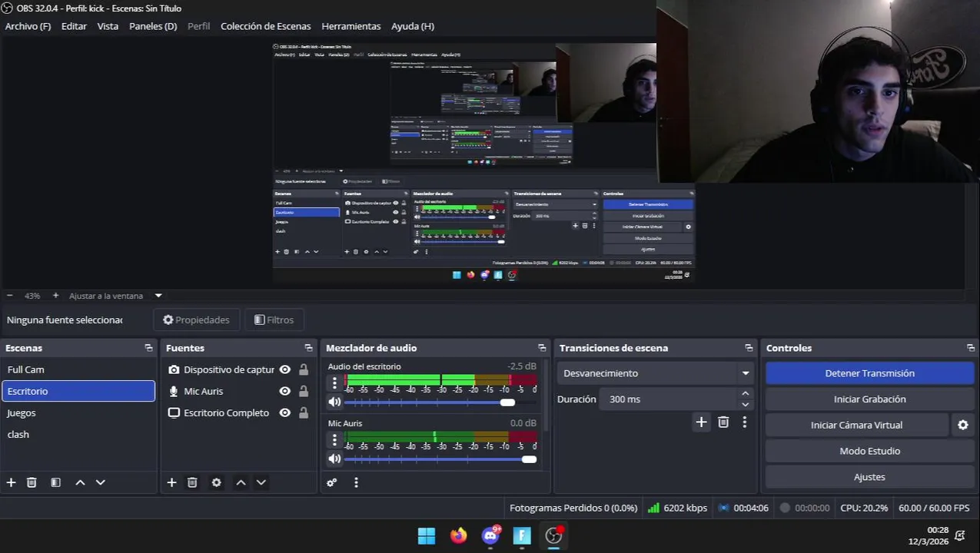Add a scene transition with plus icon
The width and height of the screenshot is (980, 553).
[701, 422]
